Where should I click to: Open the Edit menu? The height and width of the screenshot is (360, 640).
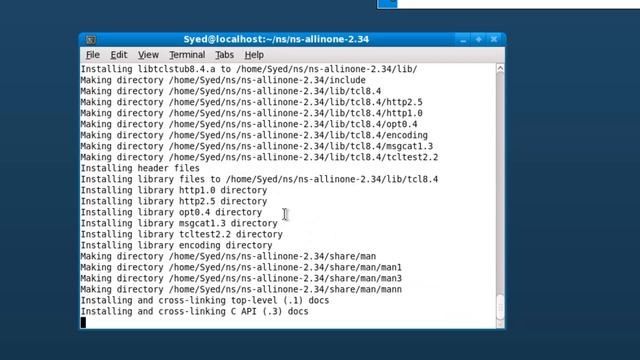(x=119, y=55)
